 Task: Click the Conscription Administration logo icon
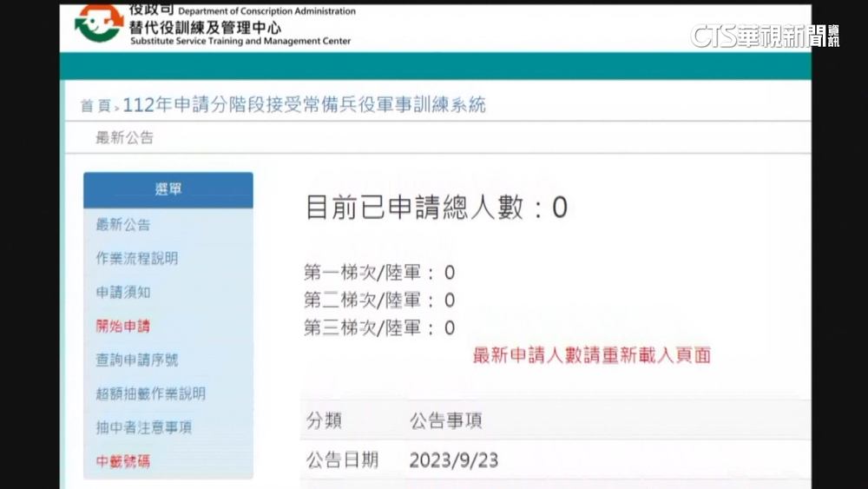coord(99,23)
